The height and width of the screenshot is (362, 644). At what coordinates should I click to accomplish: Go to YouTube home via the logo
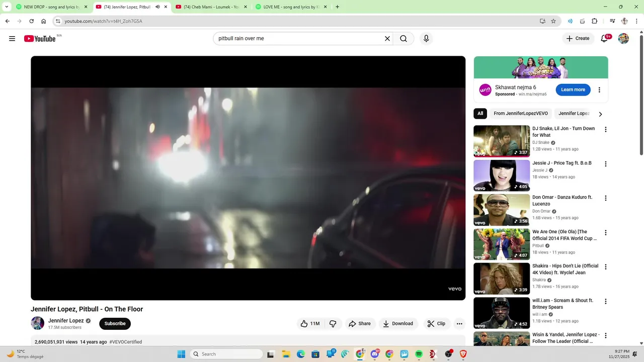click(x=40, y=39)
